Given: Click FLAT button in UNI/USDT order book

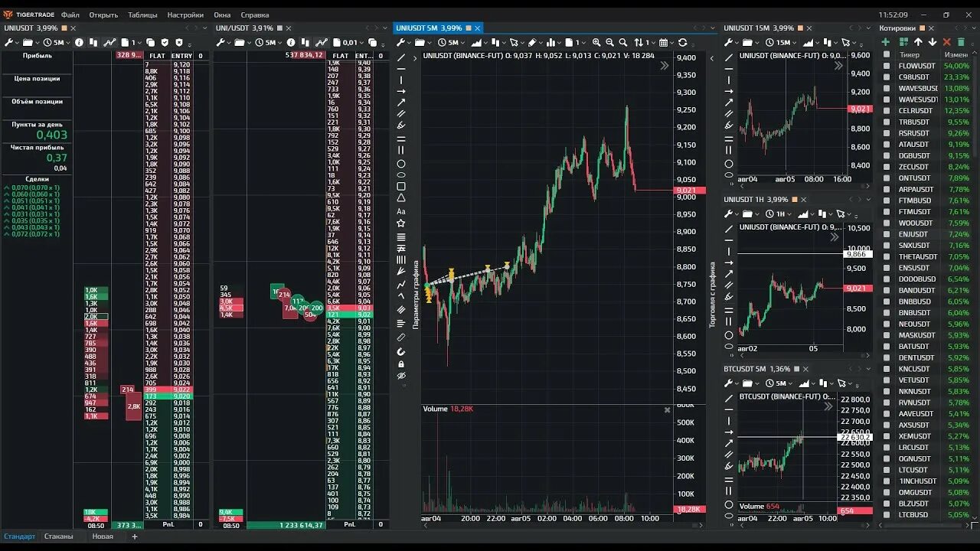Looking at the screenshot, I should click(x=341, y=56).
